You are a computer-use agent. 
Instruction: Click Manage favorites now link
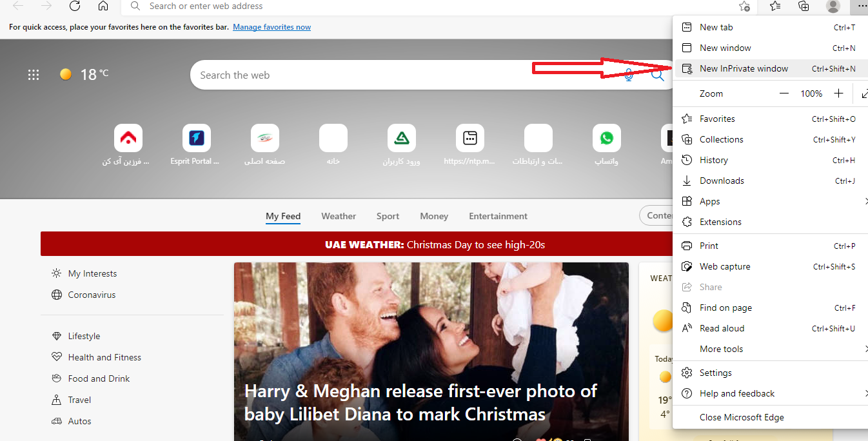click(271, 27)
